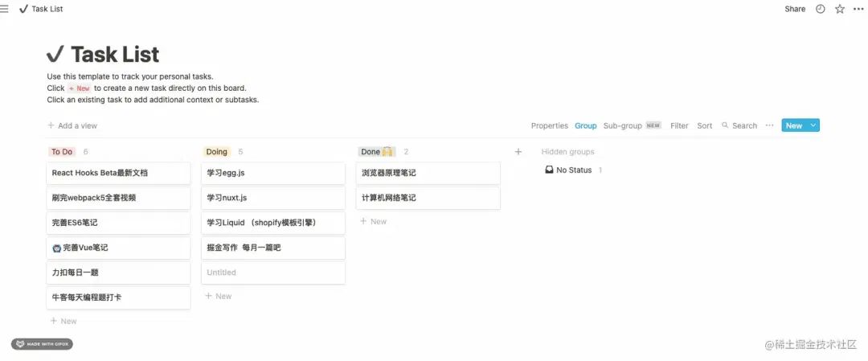
Task: Expand the New button dropdown arrow
Action: click(x=813, y=125)
